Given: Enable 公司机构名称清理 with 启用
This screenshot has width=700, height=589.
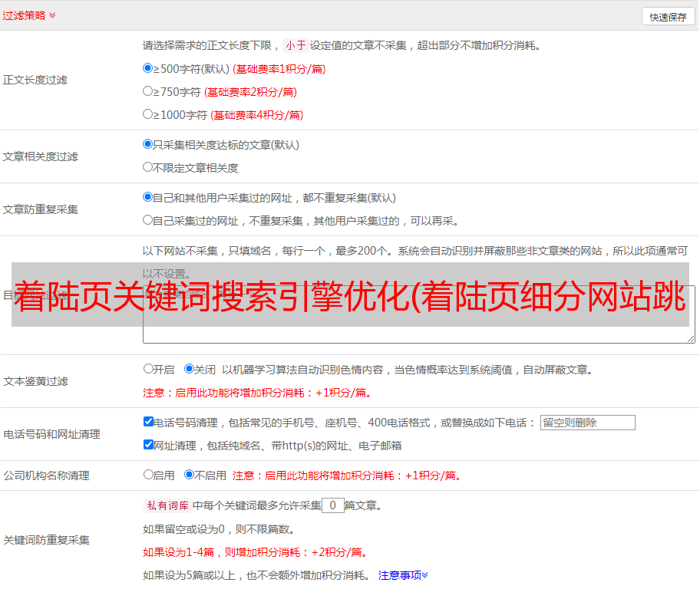Looking at the screenshot, I should [148, 475].
